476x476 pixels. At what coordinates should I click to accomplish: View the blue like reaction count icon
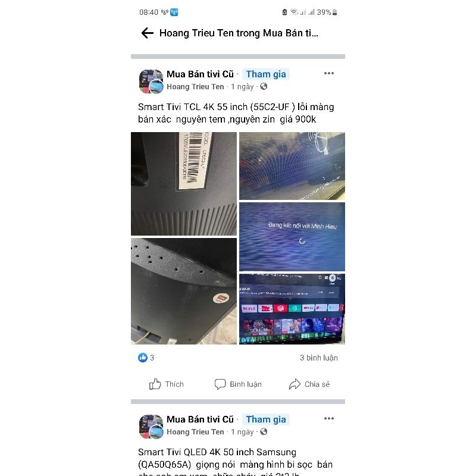pyautogui.click(x=143, y=358)
